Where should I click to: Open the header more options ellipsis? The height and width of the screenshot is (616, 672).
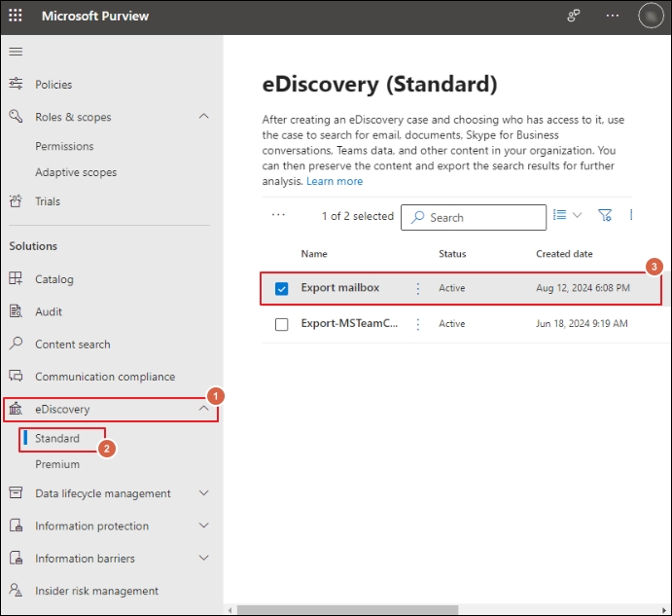click(612, 16)
